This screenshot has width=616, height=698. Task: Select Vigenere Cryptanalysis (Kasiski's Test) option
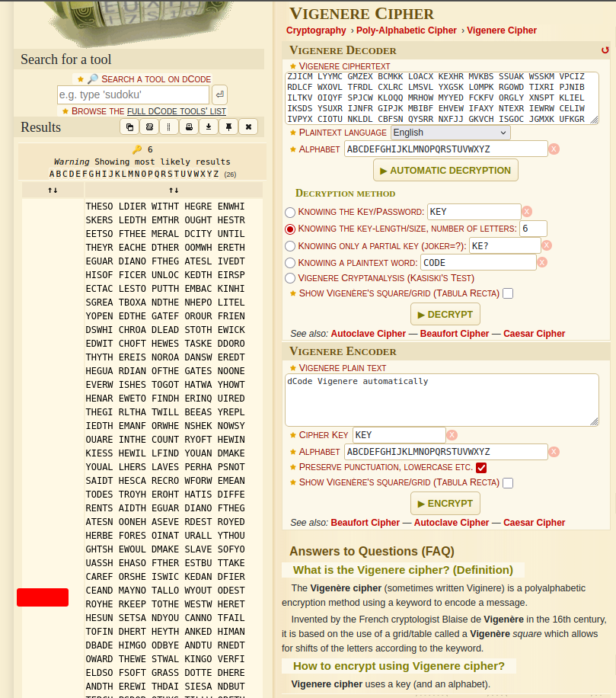tap(290, 278)
